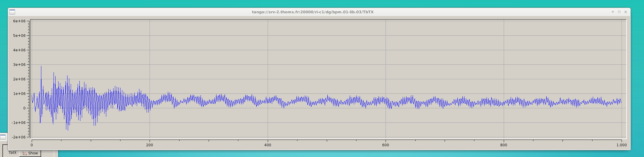Click the 5e+06 label on the Y axis
644x157 pixels.
click(x=19, y=36)
